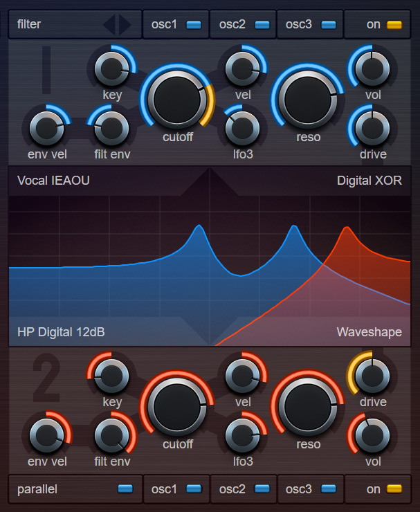Open the HP Digital 12dB filter menu
This screenshot has height=512, width=420.
click(x=61, y=332)
